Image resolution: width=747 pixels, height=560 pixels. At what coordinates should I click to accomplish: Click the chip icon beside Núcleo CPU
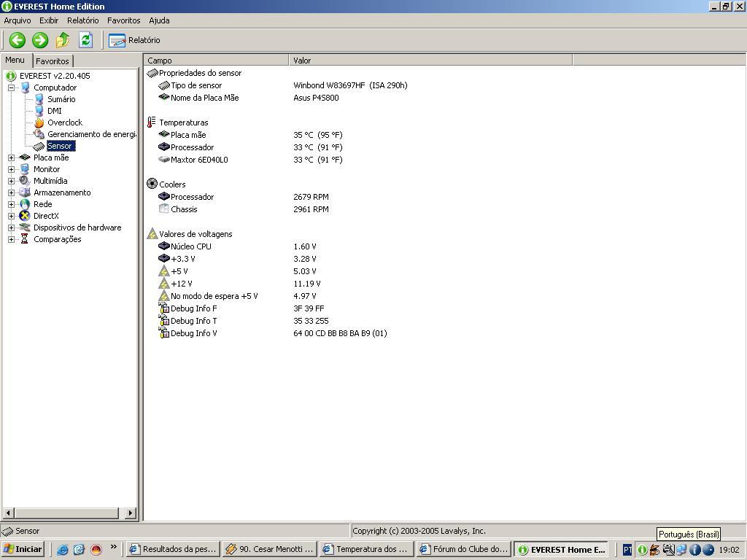click(164, 246)
